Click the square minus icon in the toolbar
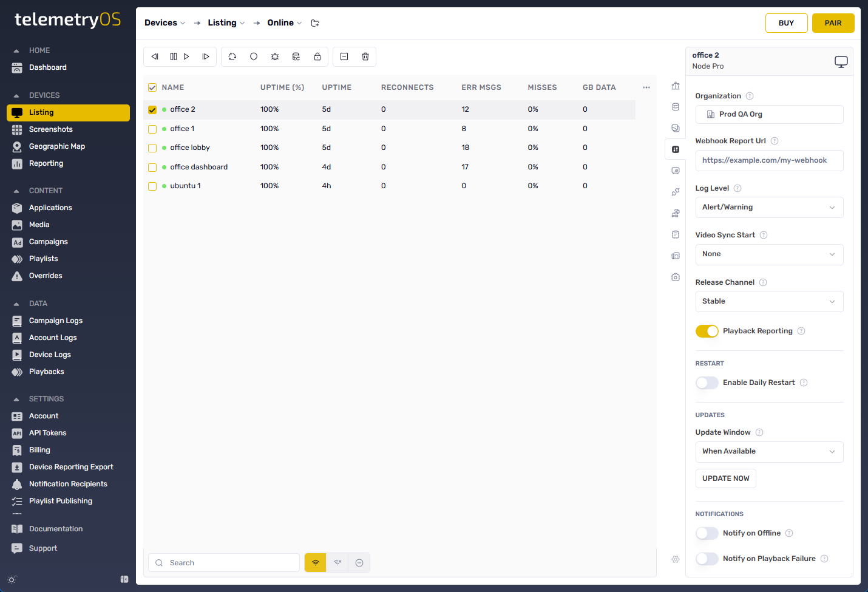This screenshot has width=868, height=592. [344, 56]
